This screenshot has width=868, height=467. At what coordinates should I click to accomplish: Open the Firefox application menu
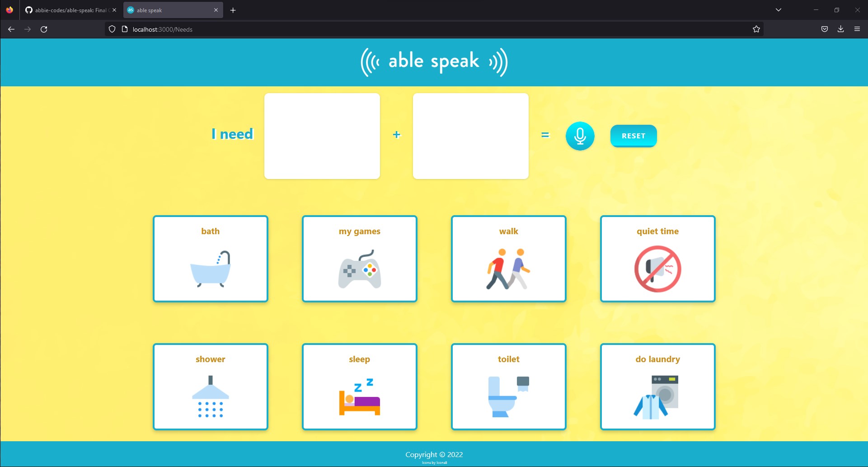(x=857, y=29)
